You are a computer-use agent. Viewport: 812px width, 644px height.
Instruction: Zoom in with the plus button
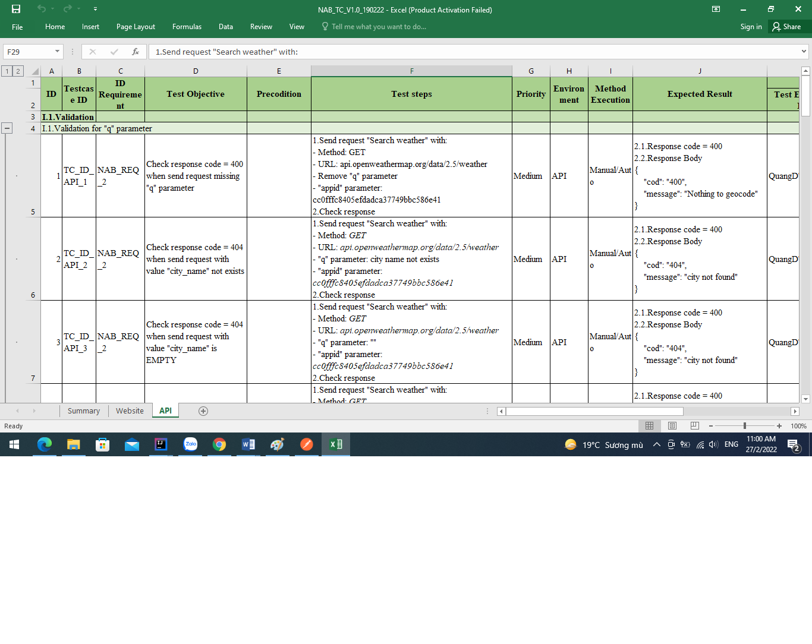click(x=779, y=426)
